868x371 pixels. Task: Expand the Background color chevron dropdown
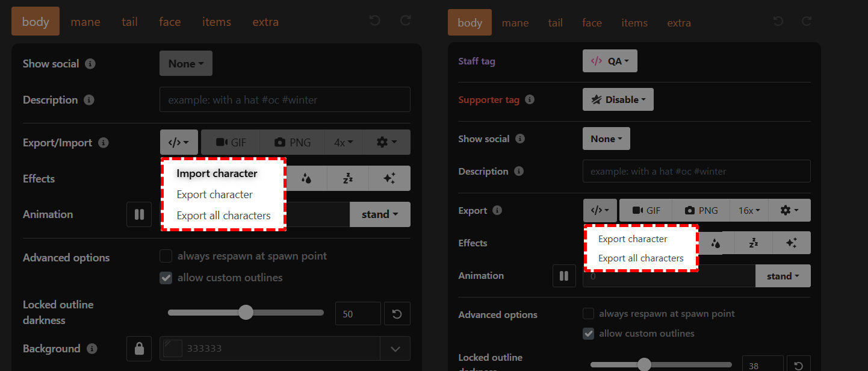395,349
